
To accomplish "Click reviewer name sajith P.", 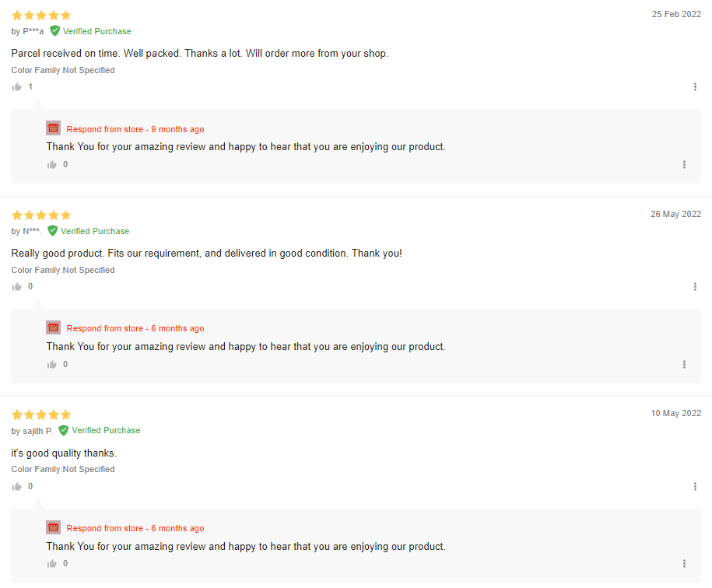I will click(x=38, y=431).
